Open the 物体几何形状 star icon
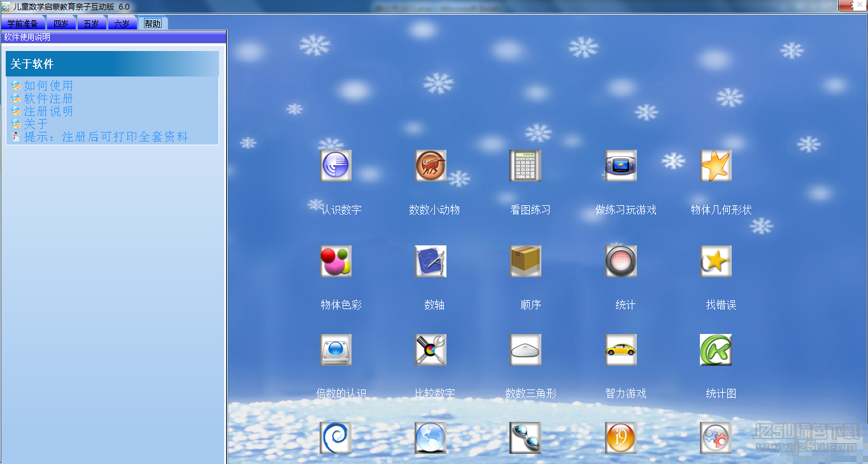Screen dimensions: 868x464 (x=716, y=166)
